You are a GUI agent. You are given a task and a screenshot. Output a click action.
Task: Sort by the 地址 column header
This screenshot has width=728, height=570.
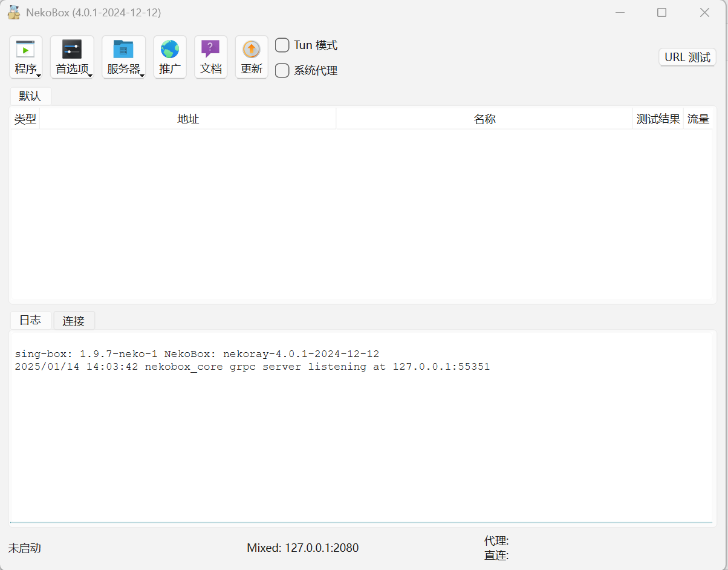point(187,119)
